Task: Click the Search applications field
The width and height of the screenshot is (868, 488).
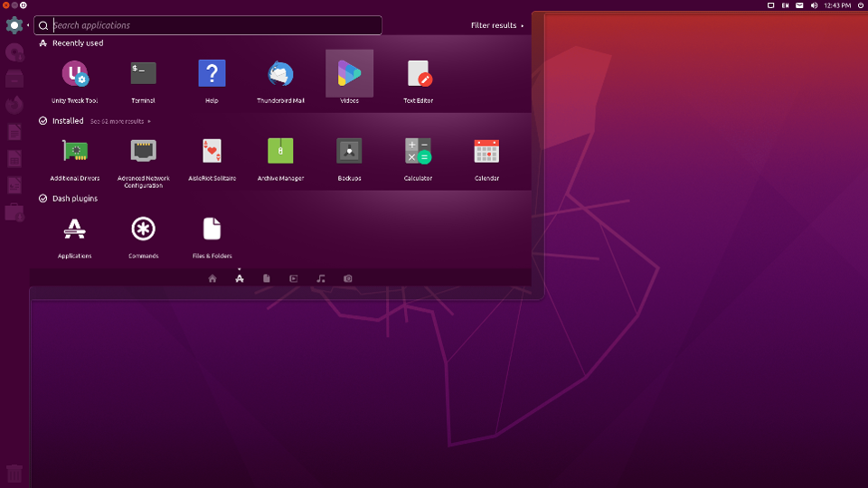Action: coord(208,25)
